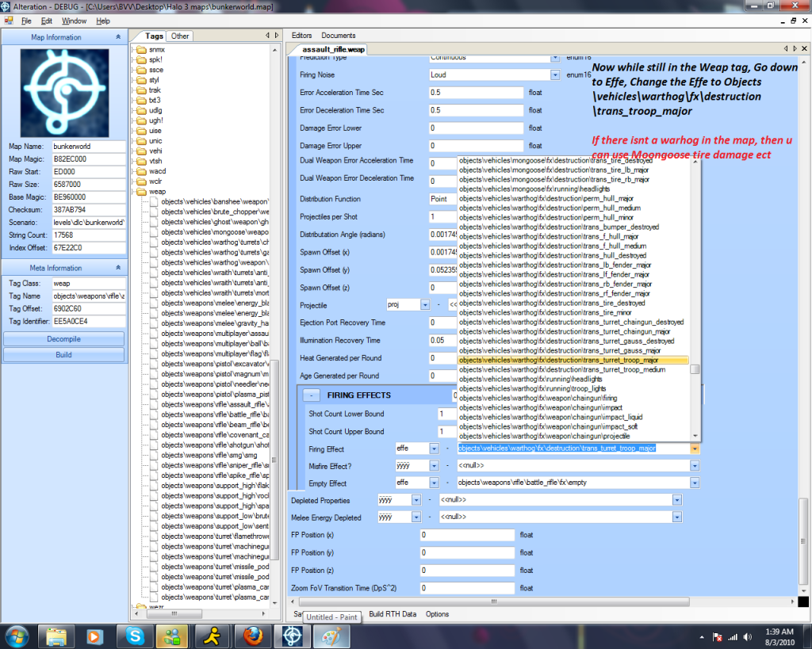
Task: Open the Melee Energy Depleted path dropdown
Action: click(677, 517)
